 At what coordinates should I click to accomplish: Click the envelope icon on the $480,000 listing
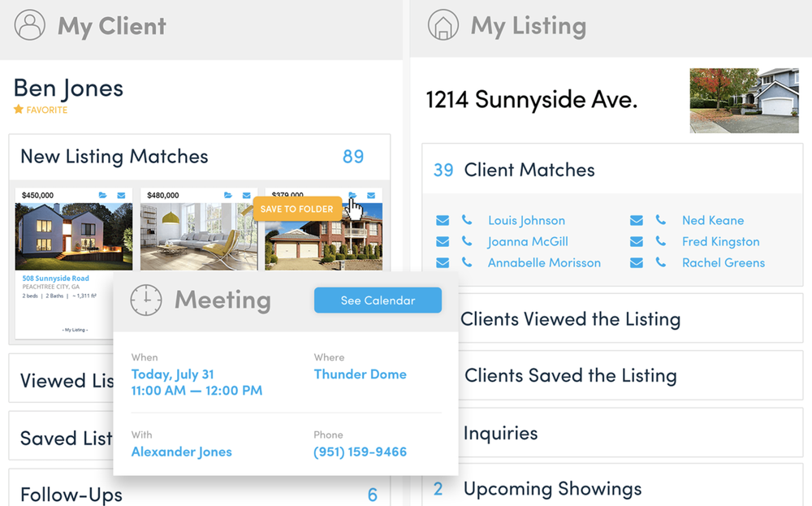[x=246, y=195]
